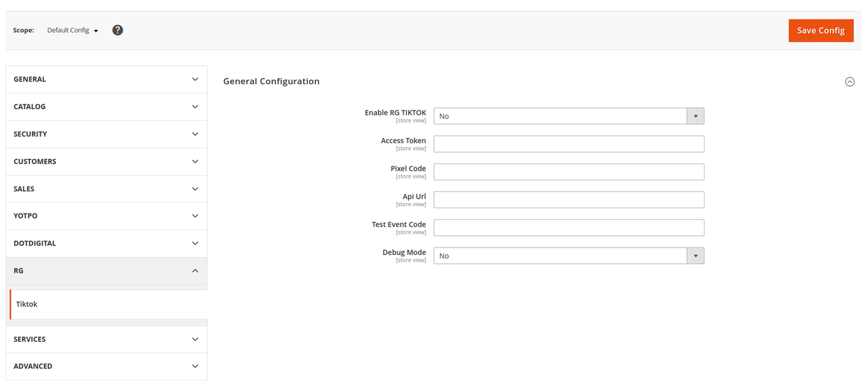Focus the Pixel Code input field

pos(569,172)
